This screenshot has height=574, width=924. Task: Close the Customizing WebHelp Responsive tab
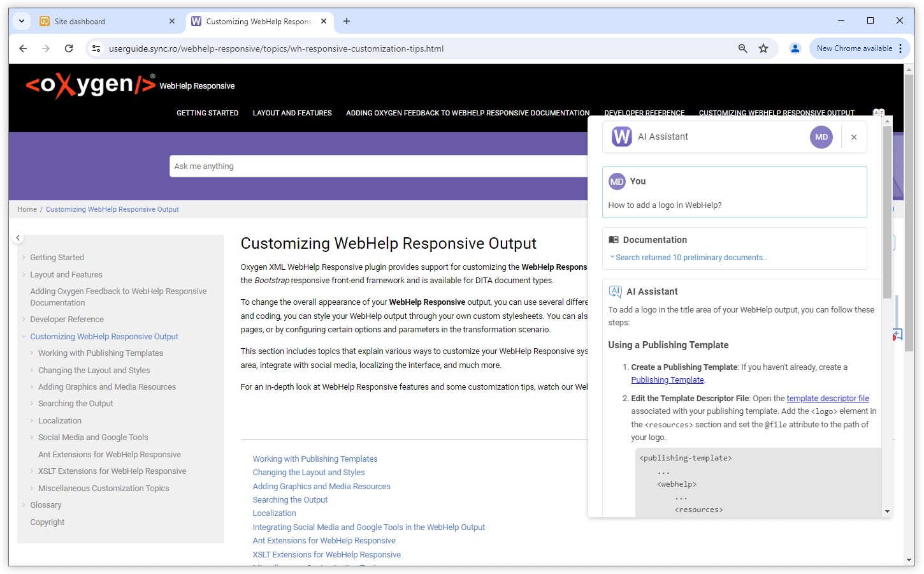pyautogui.click(x=324, y=21)
